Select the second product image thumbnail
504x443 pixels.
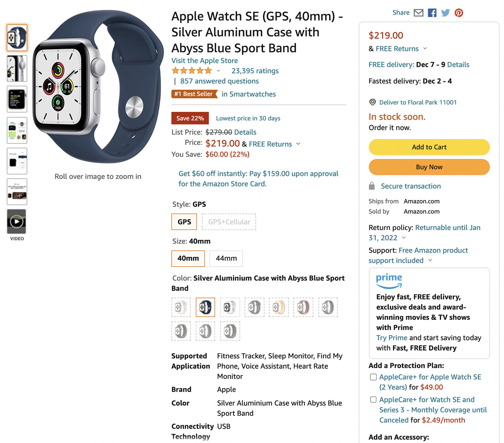click(x=17, y=68)
